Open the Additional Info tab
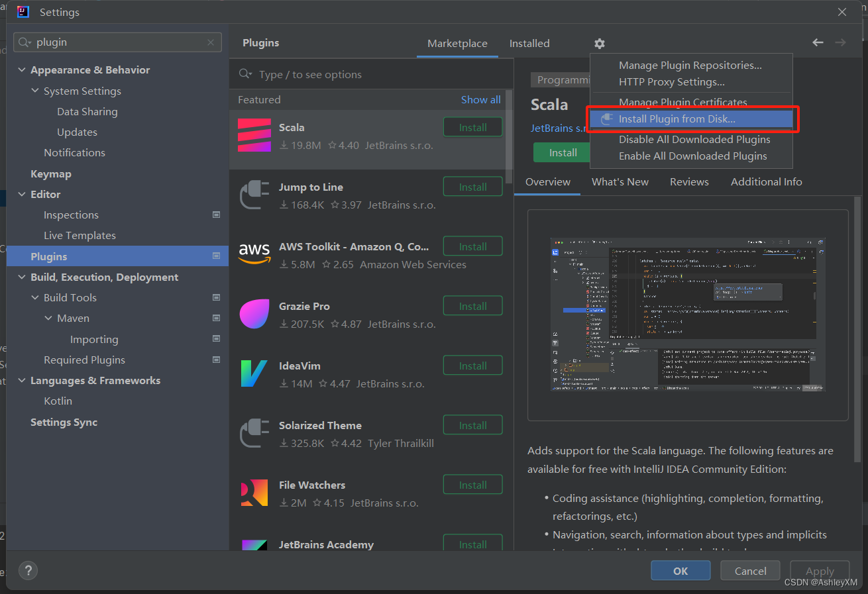 click(766, 181)
